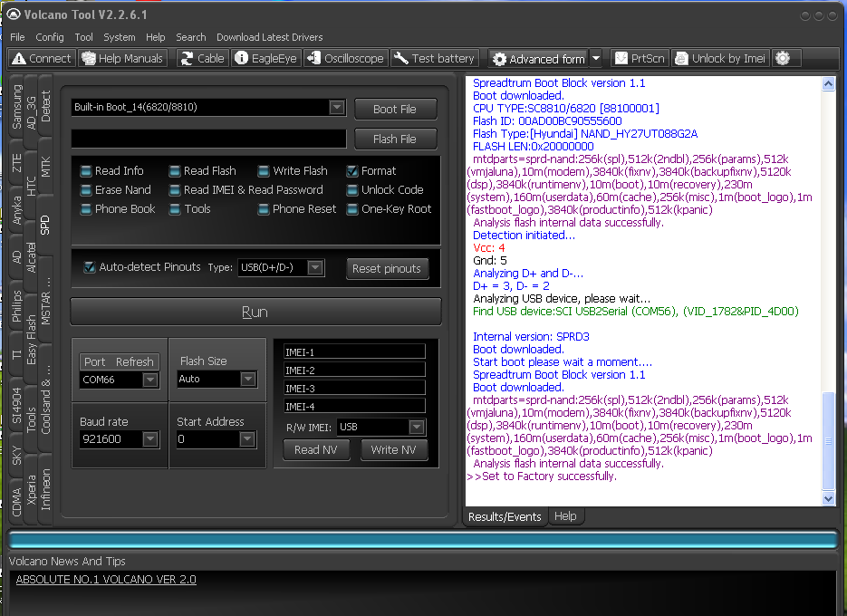Focus the Flash File path field
The height and width of the screenshot is (616, 847).
coord(209,139)
